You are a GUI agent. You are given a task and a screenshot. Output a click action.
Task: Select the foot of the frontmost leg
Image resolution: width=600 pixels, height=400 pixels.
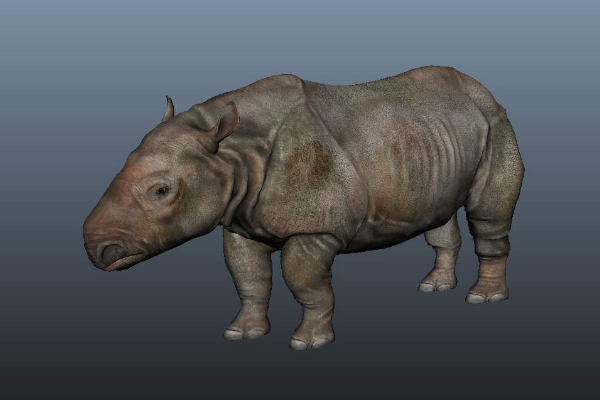(x=246, y=327)
